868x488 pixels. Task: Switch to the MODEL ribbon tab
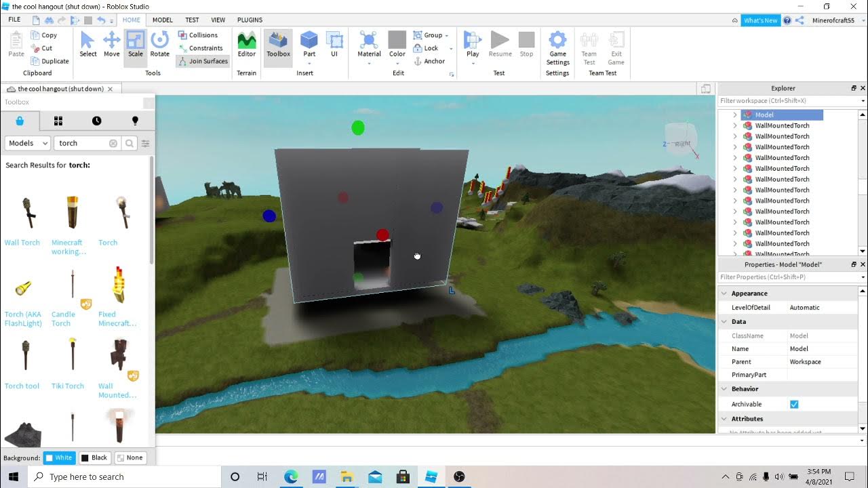tap(163, 20)
